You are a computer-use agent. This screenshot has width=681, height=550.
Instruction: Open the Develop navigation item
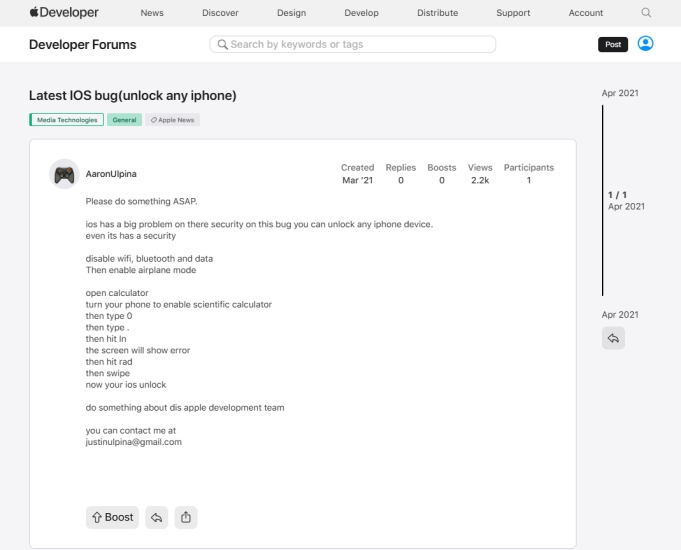click(x=361, y=13)
